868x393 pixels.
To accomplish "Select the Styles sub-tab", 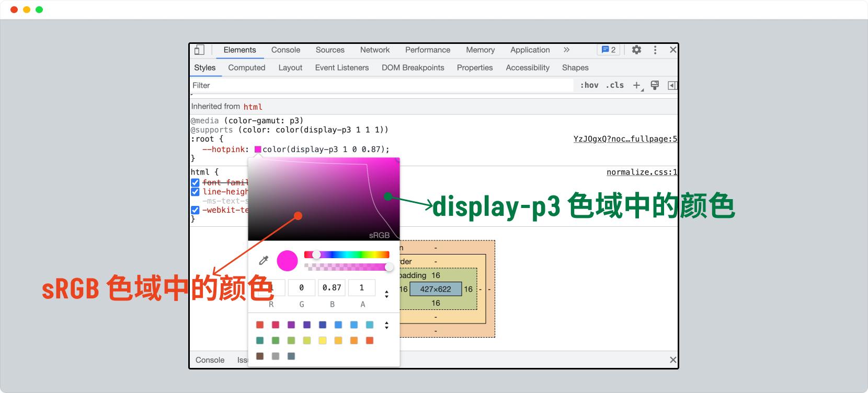I will 205,67.
